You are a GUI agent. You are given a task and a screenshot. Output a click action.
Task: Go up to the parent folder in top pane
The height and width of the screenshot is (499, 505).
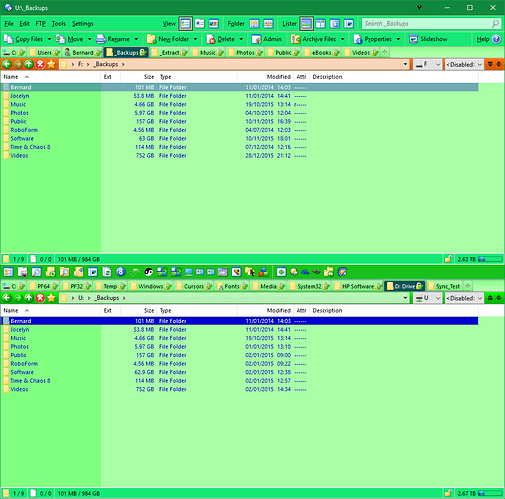coord(29,64)
